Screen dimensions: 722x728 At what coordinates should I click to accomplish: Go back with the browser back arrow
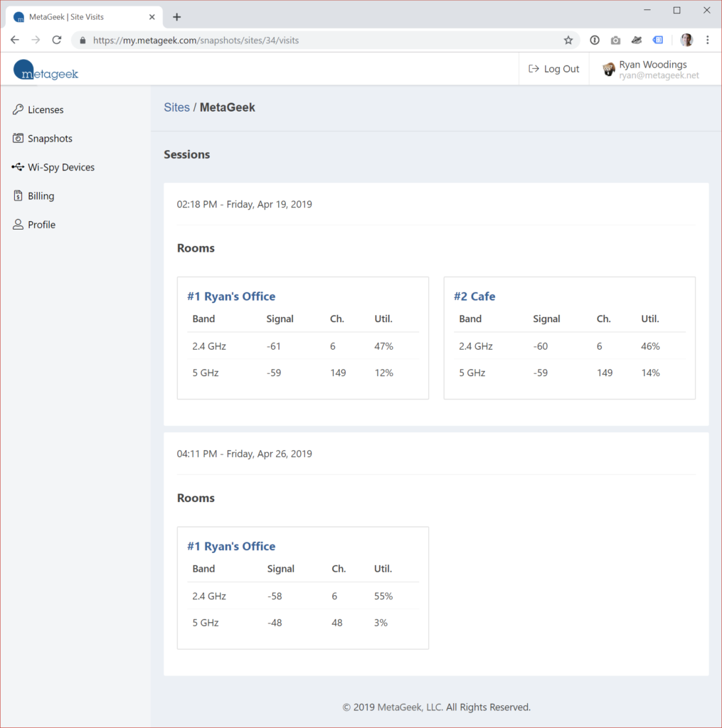[x=15, y=40]
